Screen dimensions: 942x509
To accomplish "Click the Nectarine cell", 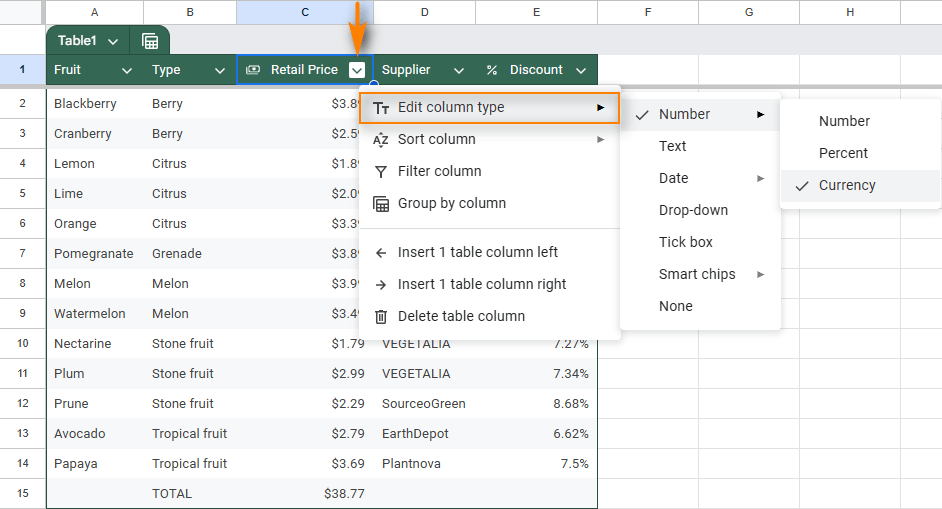I will (x=95, y=344).
